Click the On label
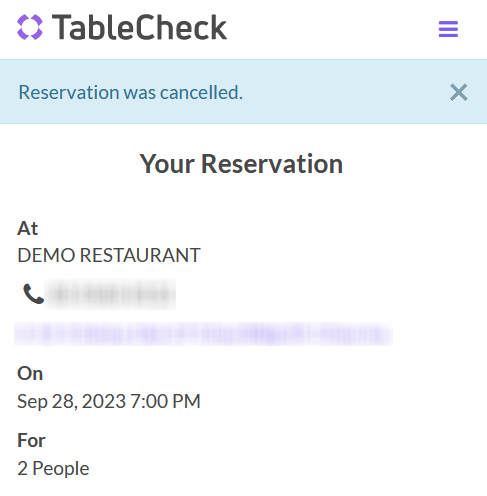 [30, 373]
